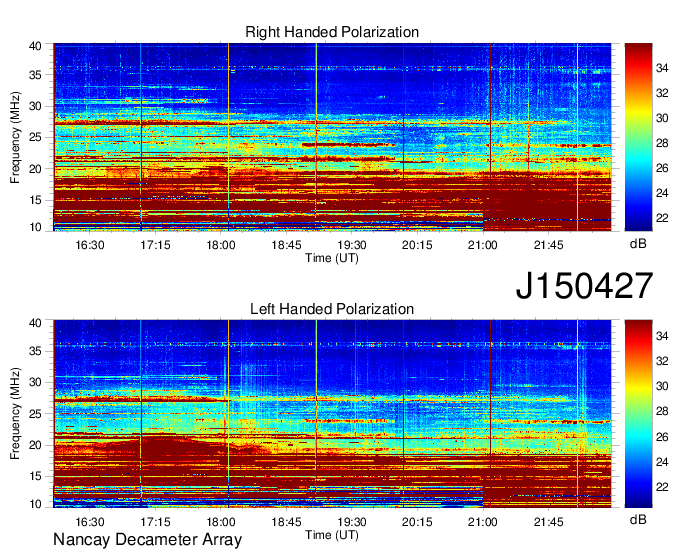Select 18:45 time tick of Right Handed plot

pos(286,245)
